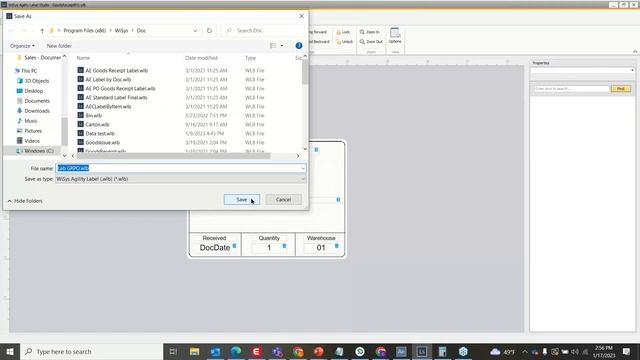Select Windows (C:) drive
Viewport: 640px width, 360px height.
pyautogui.click(x=35, y=151)
